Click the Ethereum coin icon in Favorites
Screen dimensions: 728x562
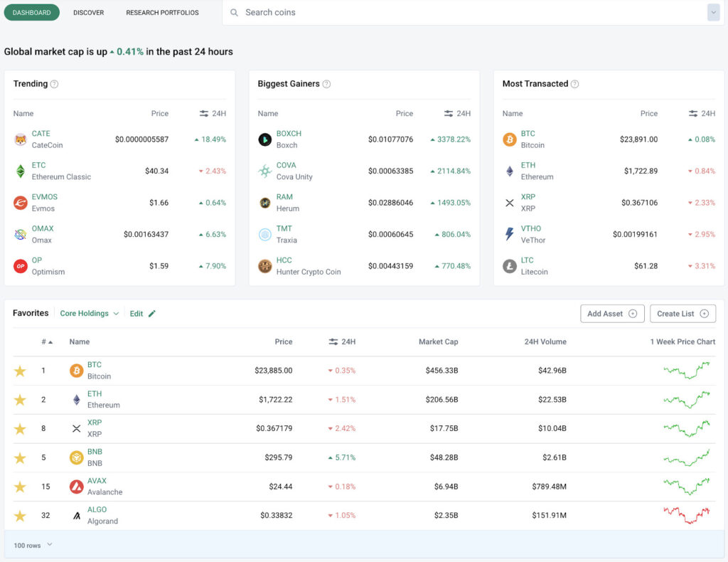tap(76, 399)
